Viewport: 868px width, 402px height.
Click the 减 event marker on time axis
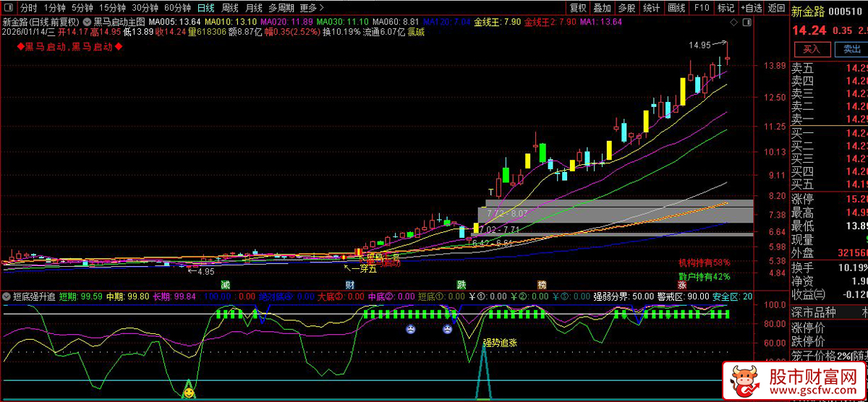tap(226, 286)
